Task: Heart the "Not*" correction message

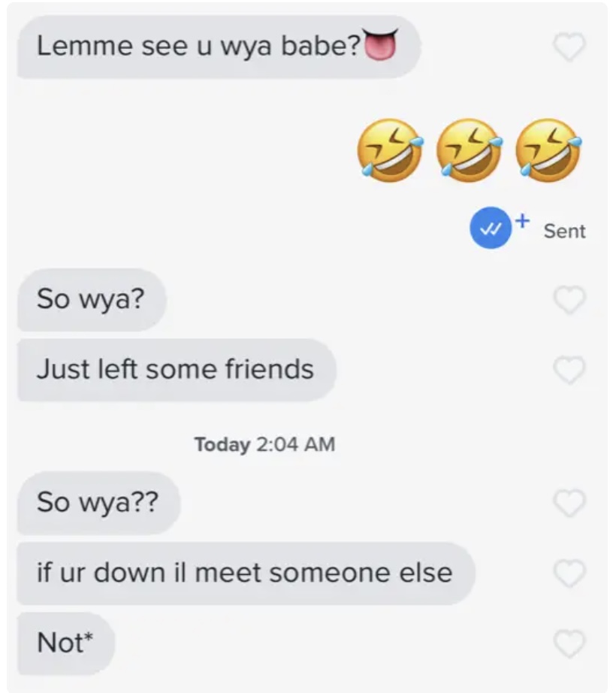Action: point(569,643)
